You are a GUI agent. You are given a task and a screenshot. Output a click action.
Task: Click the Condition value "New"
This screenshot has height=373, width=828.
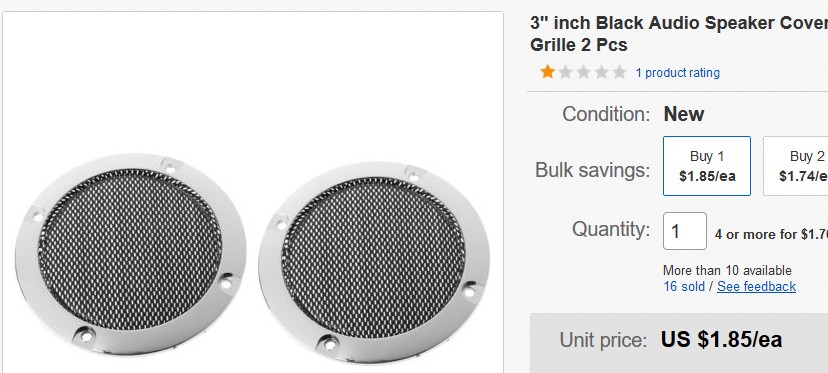tap(684, 114)
